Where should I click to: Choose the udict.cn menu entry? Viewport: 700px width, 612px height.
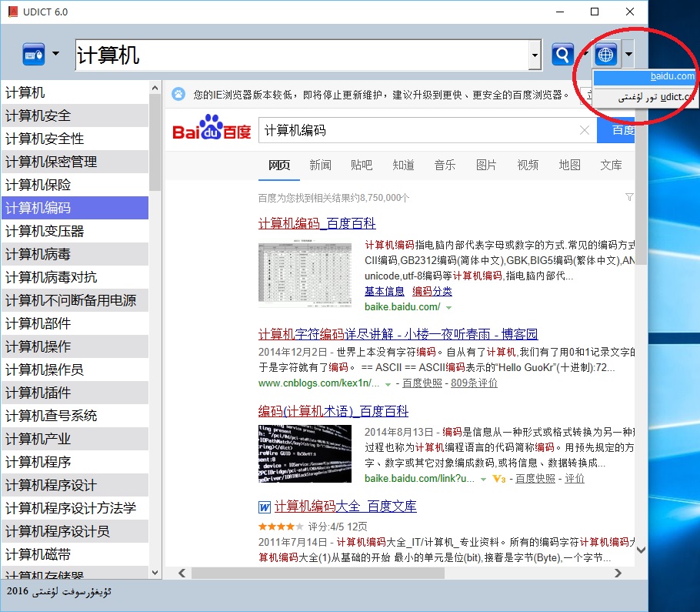point(646,97)
